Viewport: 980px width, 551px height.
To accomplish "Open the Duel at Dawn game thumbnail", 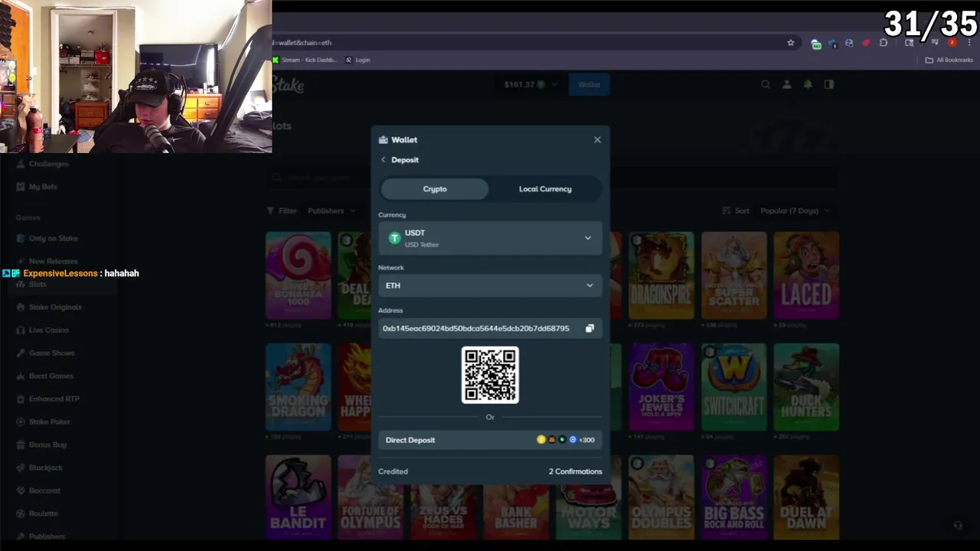I will coord(807,497).
